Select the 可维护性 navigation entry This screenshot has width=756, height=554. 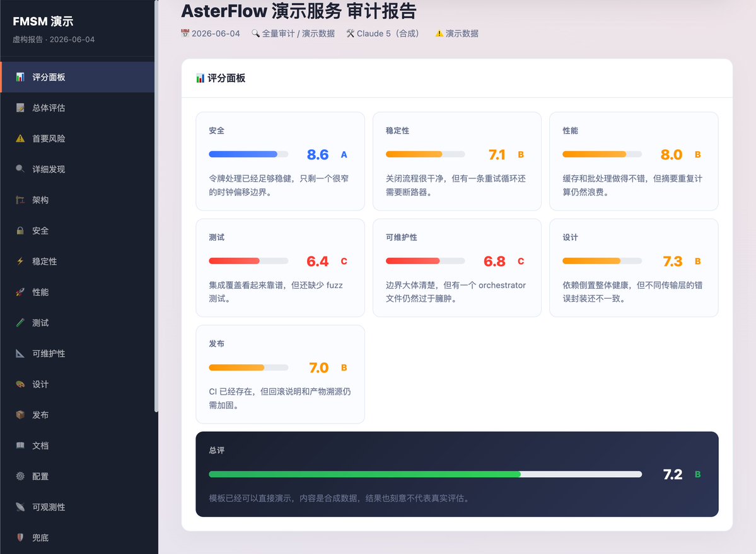tap(78, 354)
